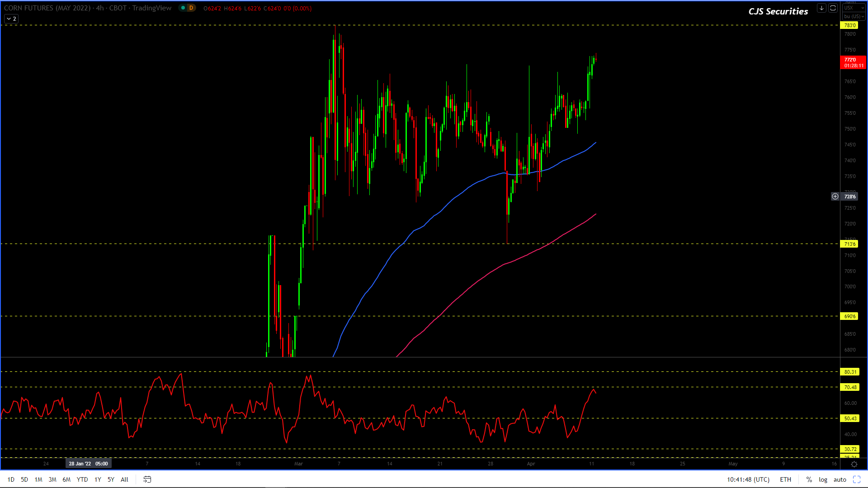Click the plus crosshair icon beside 728'6
This screenshot has height=488, width=868.
point(835,197)
